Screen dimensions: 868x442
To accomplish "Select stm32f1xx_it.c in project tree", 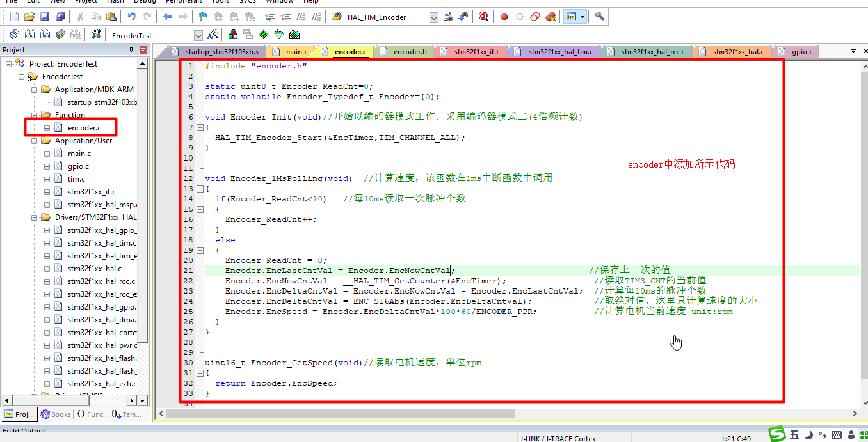I will (92, 192).
